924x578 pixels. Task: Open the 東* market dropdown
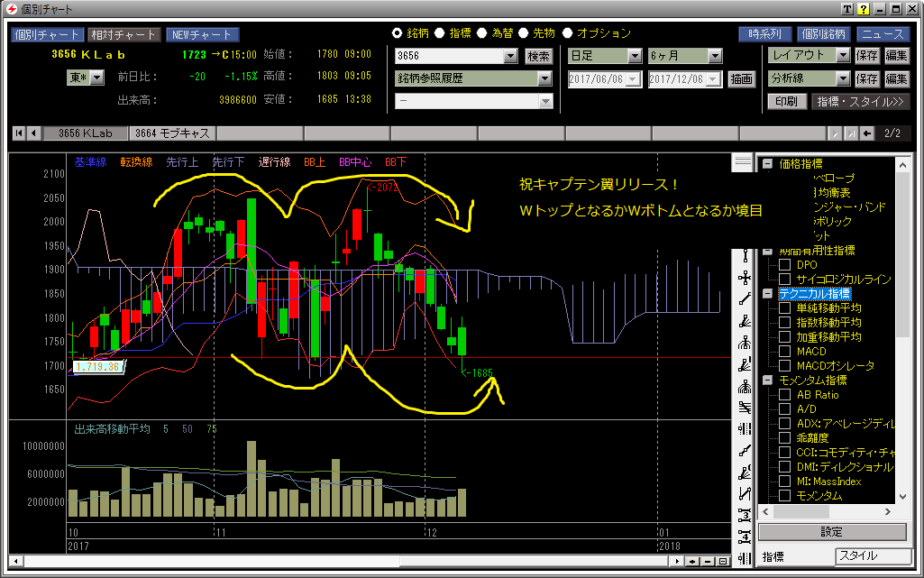[97, 78]
